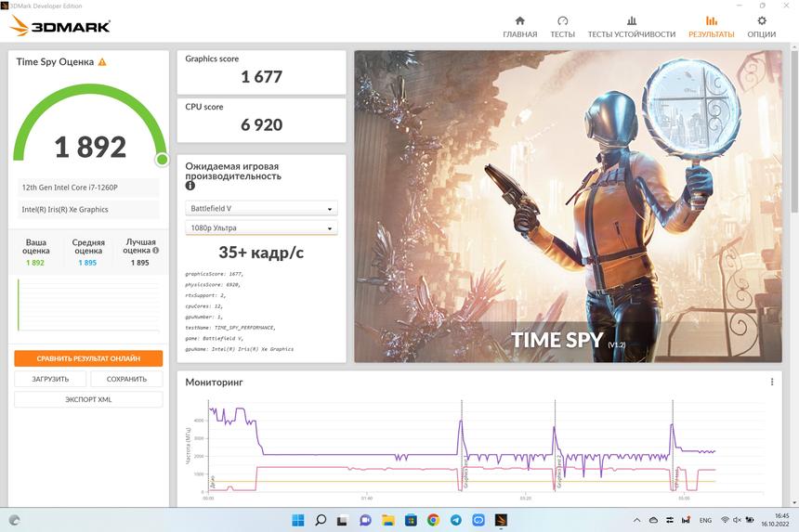
Task: Open the 1080p Ультра resolution dropdown
Action: pos(261,227)
